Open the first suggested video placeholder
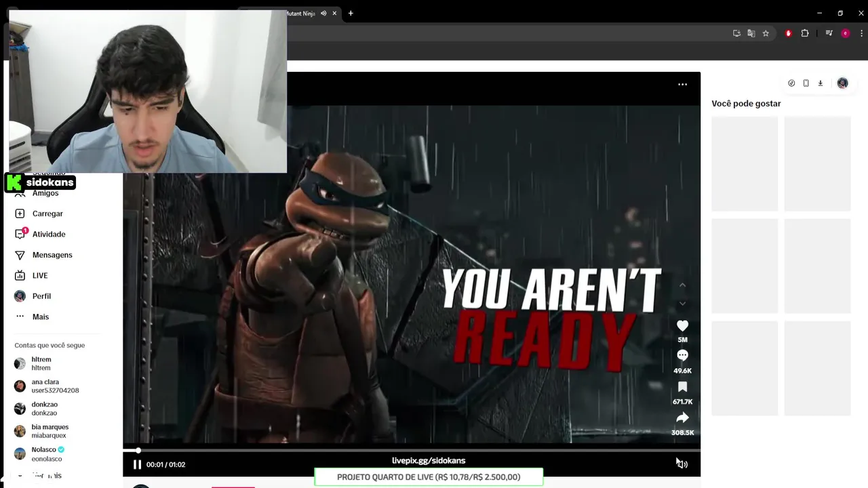868x488 pixels. (x=745, y=163)
